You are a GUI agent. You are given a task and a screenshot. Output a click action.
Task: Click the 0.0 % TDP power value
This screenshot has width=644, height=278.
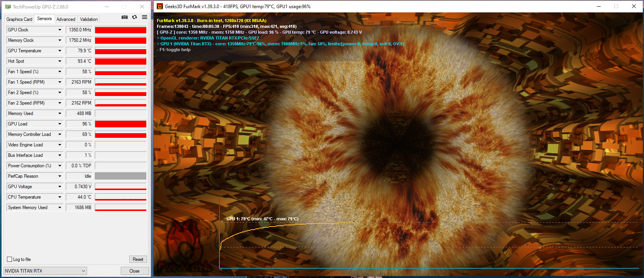pos(80,166)
